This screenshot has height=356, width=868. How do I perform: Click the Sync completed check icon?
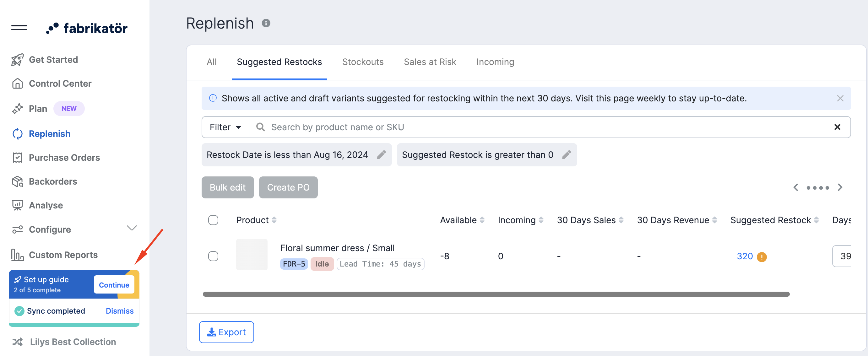(19, 310)
